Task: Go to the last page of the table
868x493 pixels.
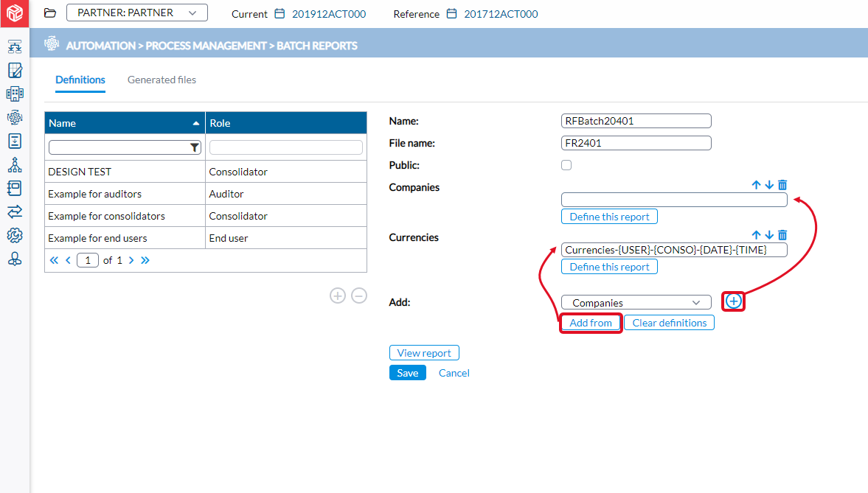Action: click(x=145, y=260)
